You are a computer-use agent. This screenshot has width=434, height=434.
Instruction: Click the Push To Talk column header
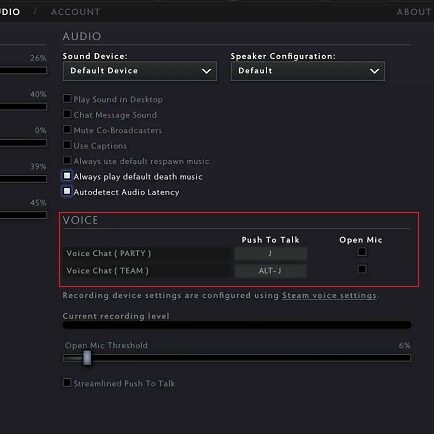270,240
